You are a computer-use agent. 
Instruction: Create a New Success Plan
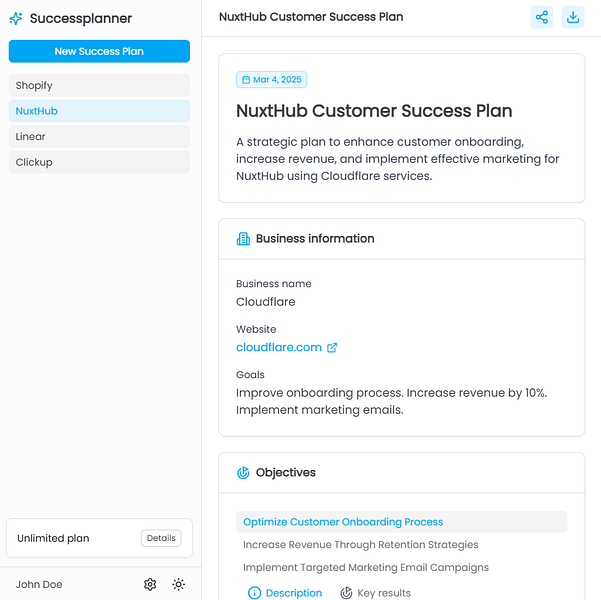point(99,51)
